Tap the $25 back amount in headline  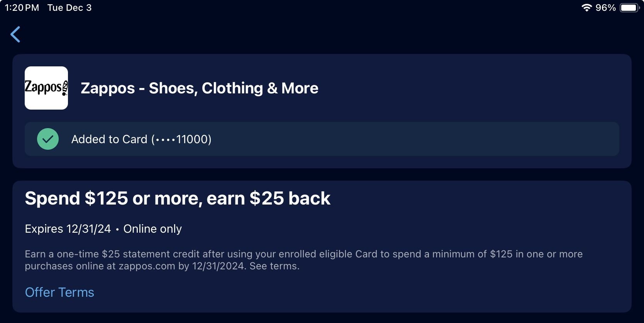tap(290, 198)
